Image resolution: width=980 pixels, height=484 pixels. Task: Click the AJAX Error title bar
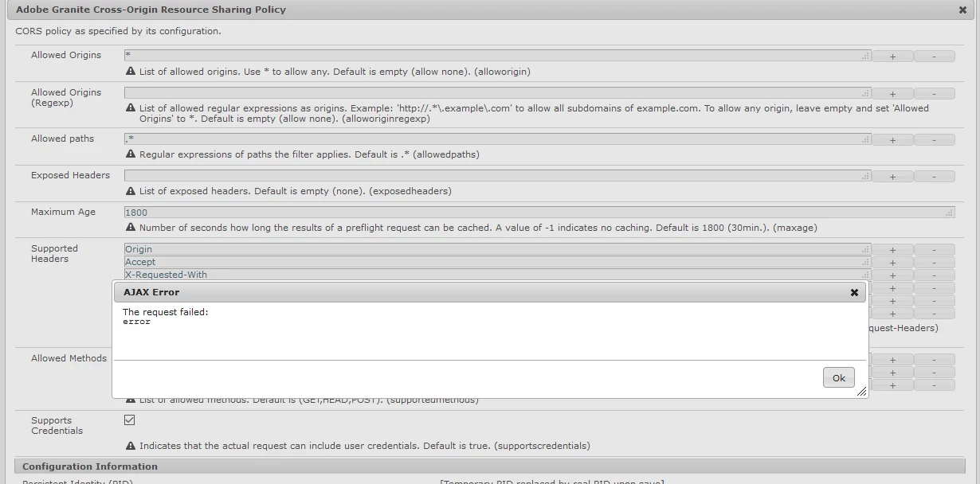489,292
